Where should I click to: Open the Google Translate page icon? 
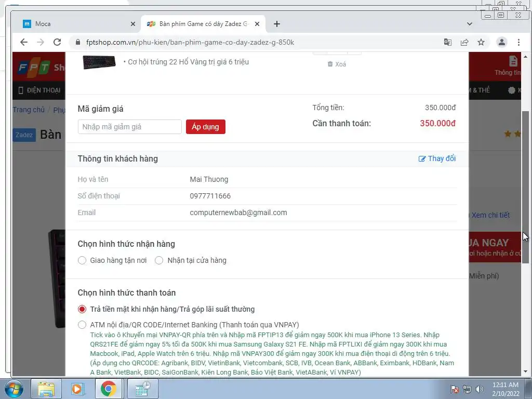click(447, 42)
